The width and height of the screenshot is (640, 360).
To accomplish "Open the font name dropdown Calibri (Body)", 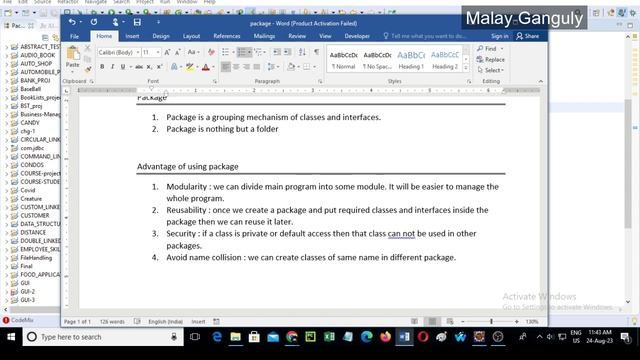I will pyautogui.click(x=138, y=52).
